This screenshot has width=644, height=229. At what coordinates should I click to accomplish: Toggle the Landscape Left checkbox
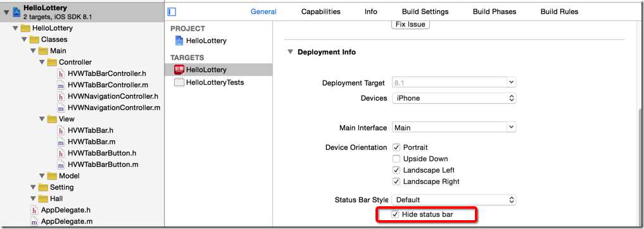(x=396, y=170)
